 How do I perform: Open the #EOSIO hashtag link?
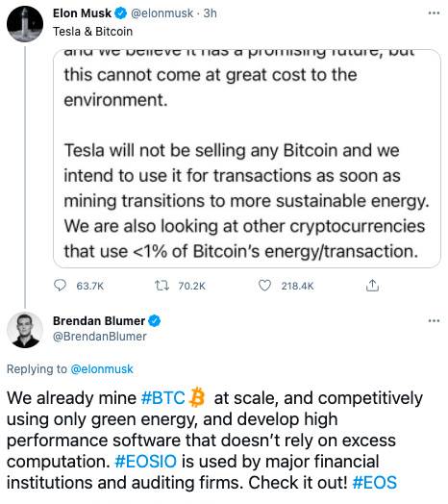click(145, 462)
